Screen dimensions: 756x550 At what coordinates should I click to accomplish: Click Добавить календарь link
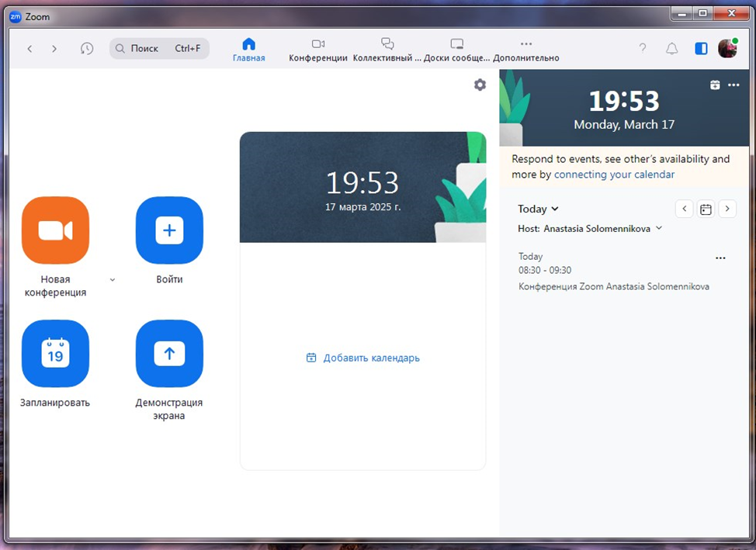(363, 358)
